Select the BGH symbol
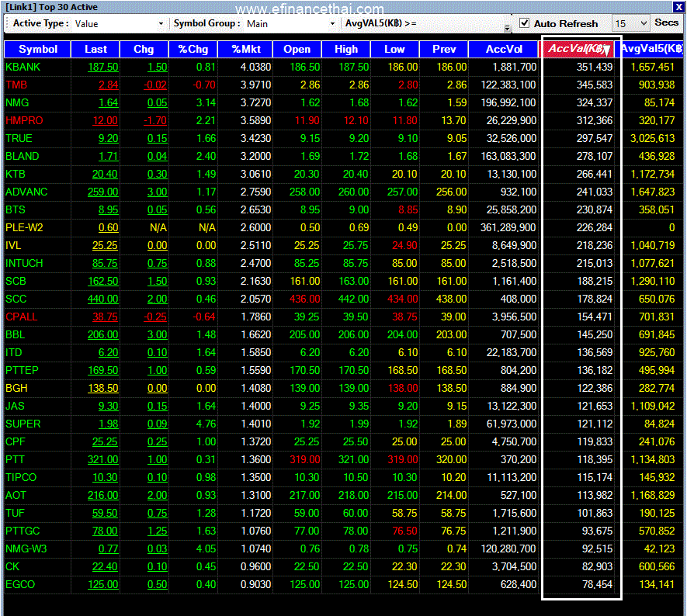This screenshot has height=616, width=687. 16,389
